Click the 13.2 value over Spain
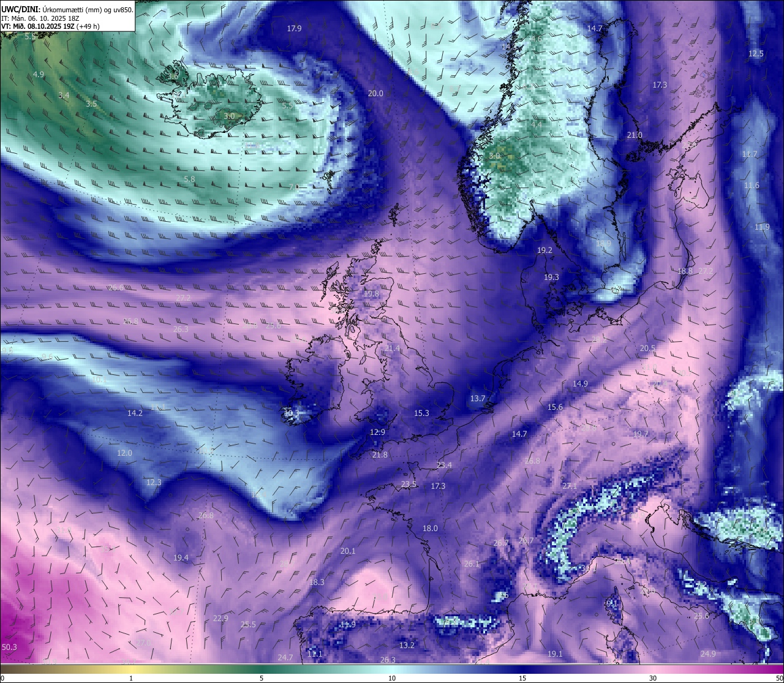Viewport: 784px width, 683px height. (407, 645)
